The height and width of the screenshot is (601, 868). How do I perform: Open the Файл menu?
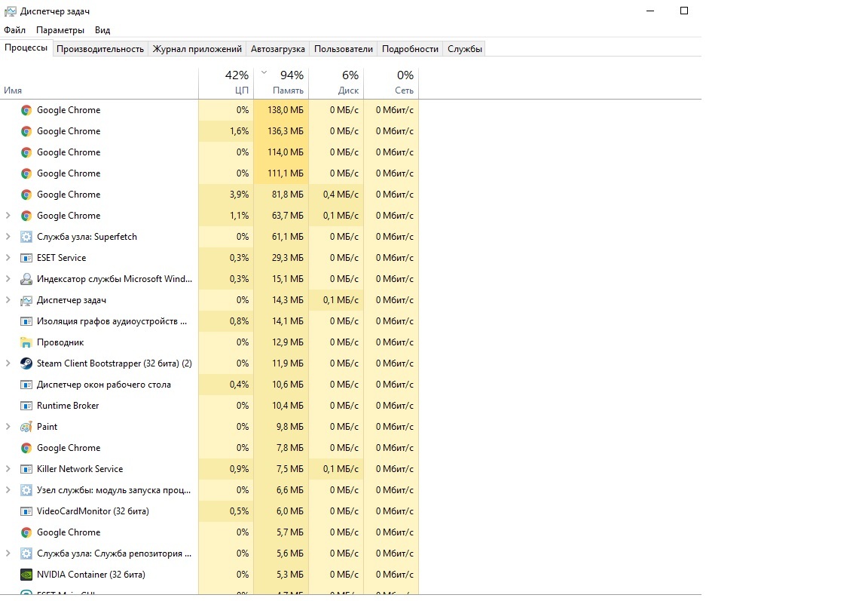[x=15, y=30]
